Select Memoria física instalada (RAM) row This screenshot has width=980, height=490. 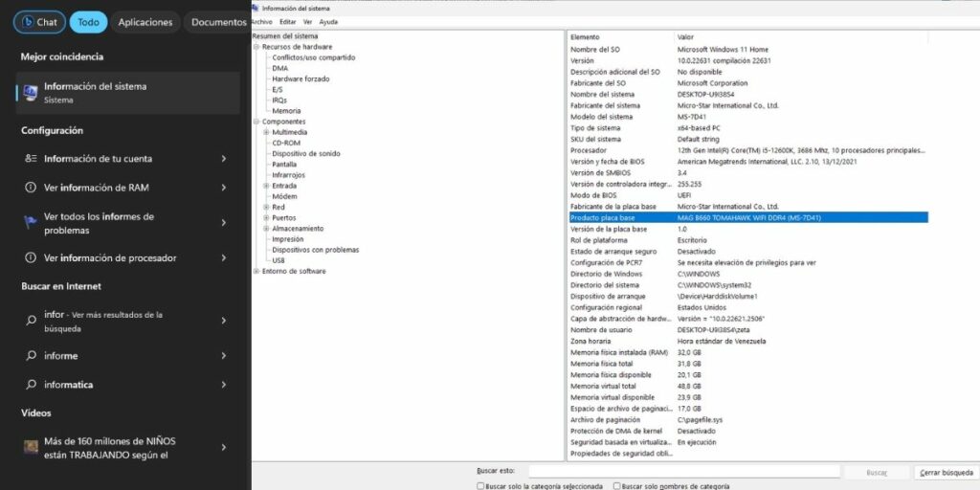pos(748,352)
